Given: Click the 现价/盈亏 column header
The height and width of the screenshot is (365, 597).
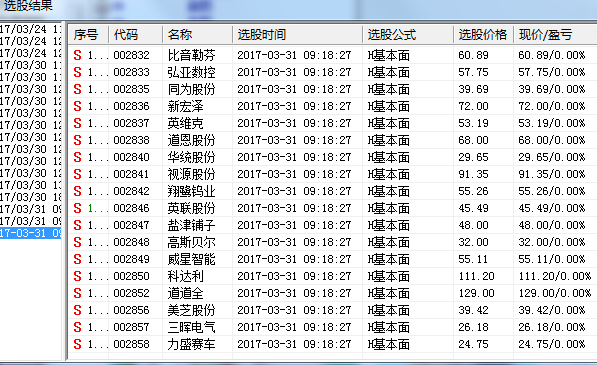Looking at the screenshot, I should pos(555,35).
